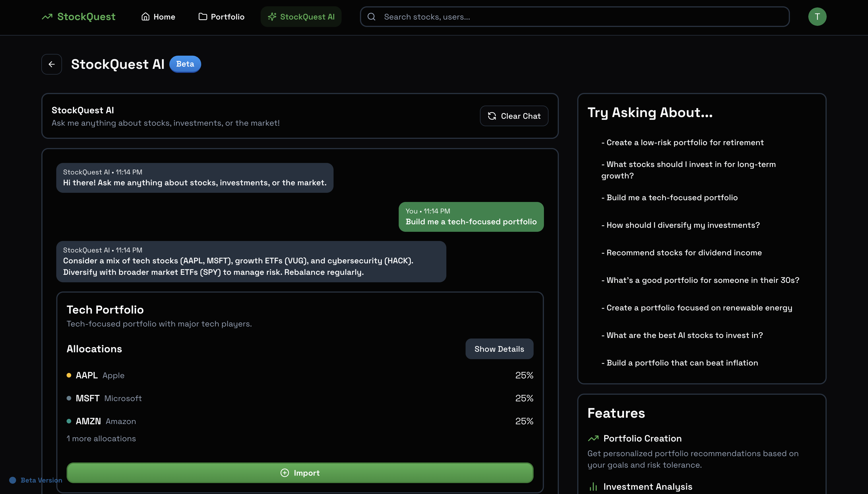The image size is (868, 494).
Task: Open the Portfolio tab
Action: (221, 17)
